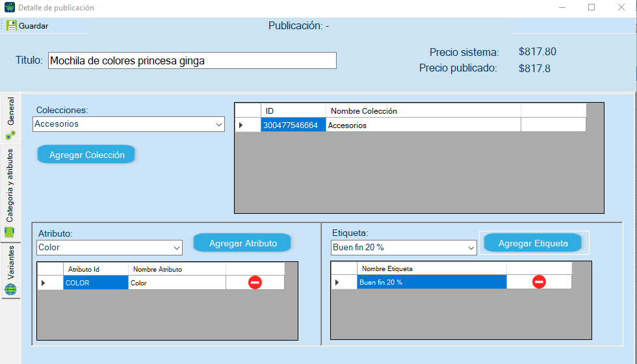Expand the Etiqueta dropdown
The width and height of the screenshot is (637, 364).
pyautogui.click(x=471, y=248)
